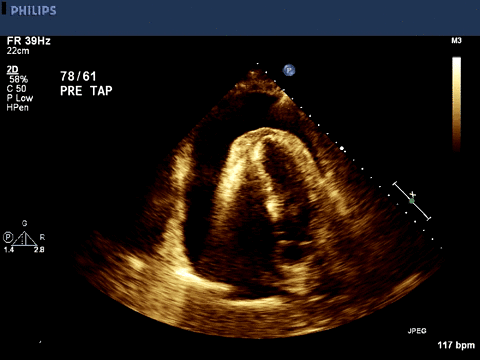The width and height of the screenshot is (480, 360).
Task: Select the HPen setting label
Action: click(18, 107)
